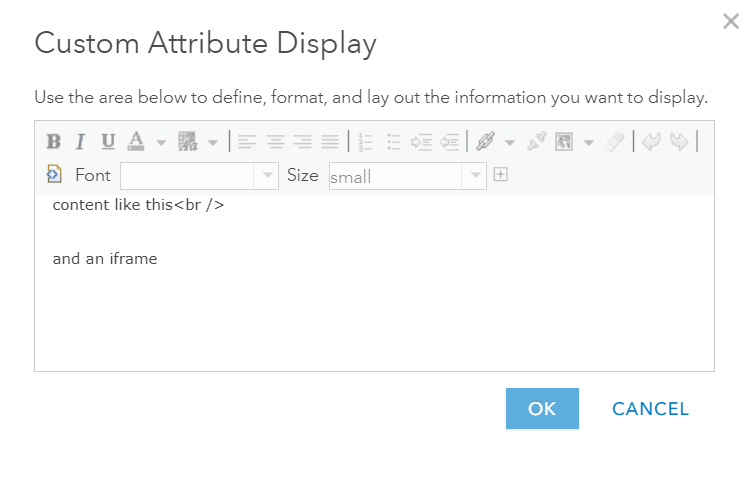Align text left
This screenshot has width=753, height=478.
pos(247,142)
